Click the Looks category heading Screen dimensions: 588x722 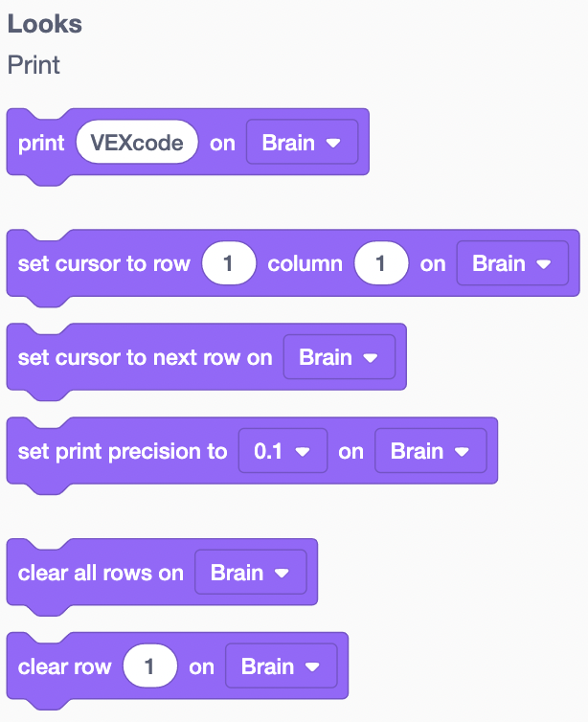pos(45,25)
